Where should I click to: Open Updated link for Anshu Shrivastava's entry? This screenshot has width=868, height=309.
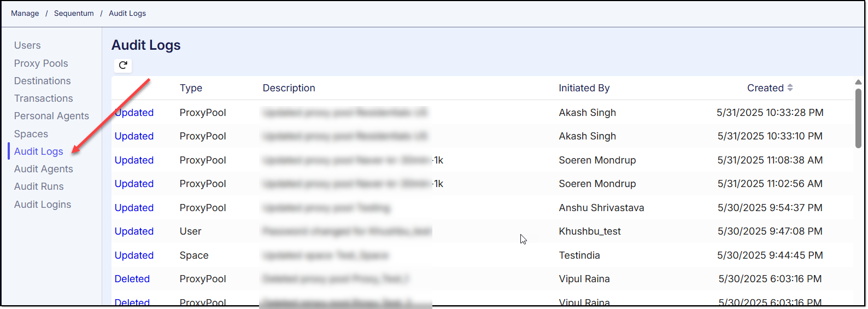pos(134,208)
